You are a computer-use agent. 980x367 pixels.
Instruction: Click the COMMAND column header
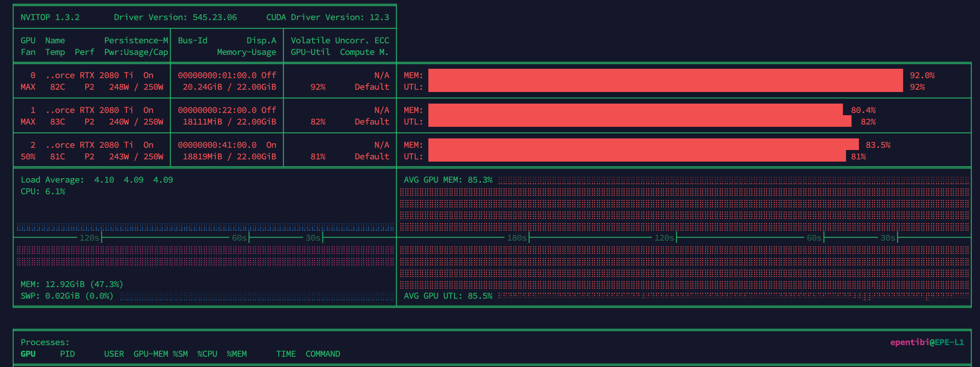coord(322,354)
